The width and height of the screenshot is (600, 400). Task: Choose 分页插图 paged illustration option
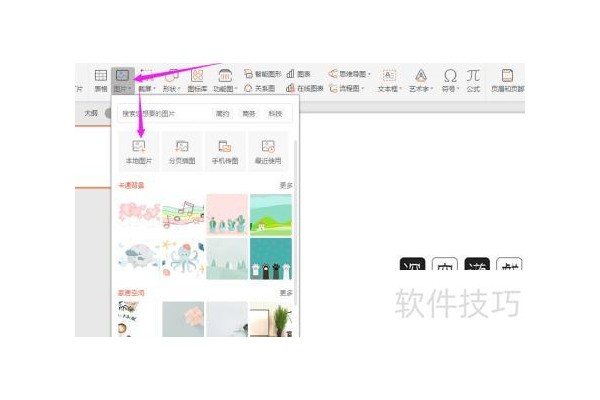[x=182, y=152]
